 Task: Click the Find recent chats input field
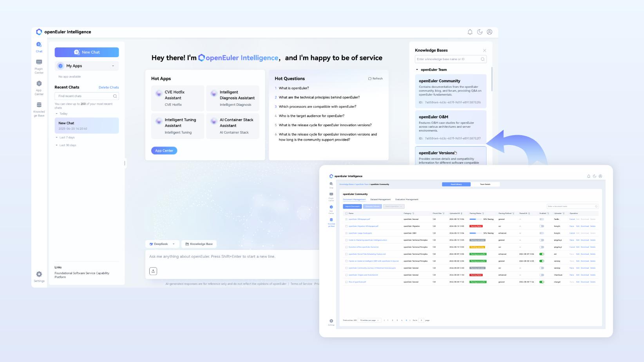pos(87,96)
